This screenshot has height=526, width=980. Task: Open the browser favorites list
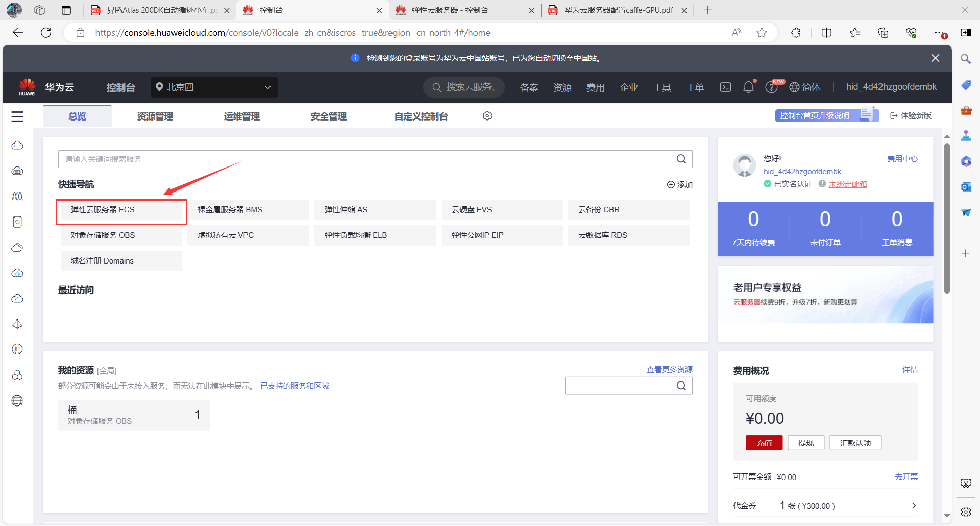[855, 33]
